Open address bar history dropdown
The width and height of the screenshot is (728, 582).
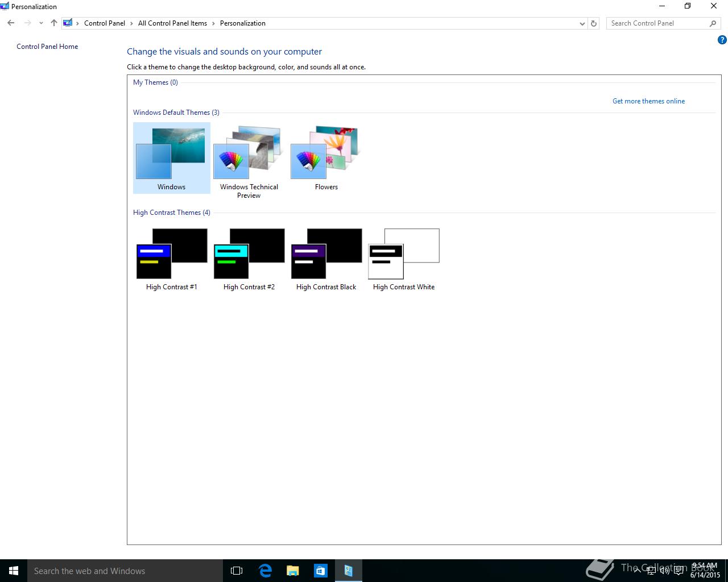coord(582,23)
